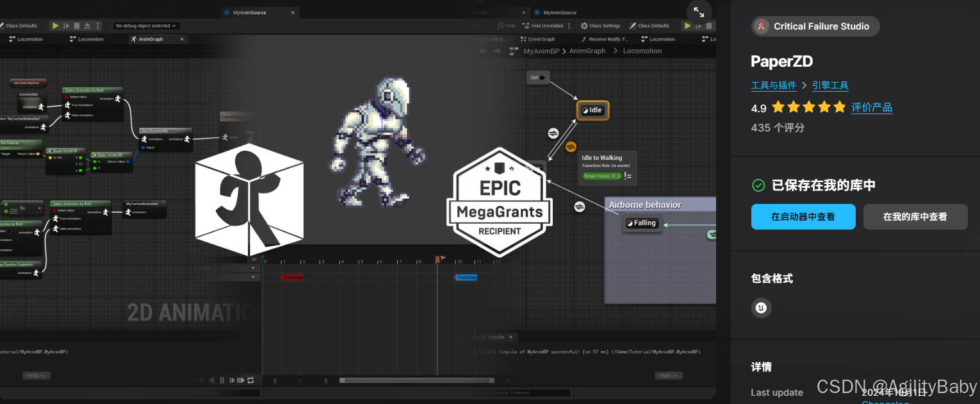
Task: Click the timeline playhead at frame 9
Action: coord(437,259)
